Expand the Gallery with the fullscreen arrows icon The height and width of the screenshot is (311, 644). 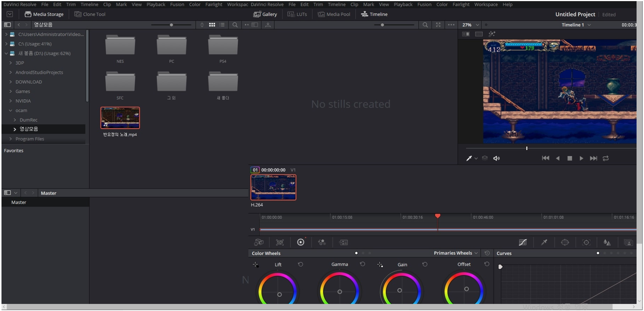pos(438,25)
